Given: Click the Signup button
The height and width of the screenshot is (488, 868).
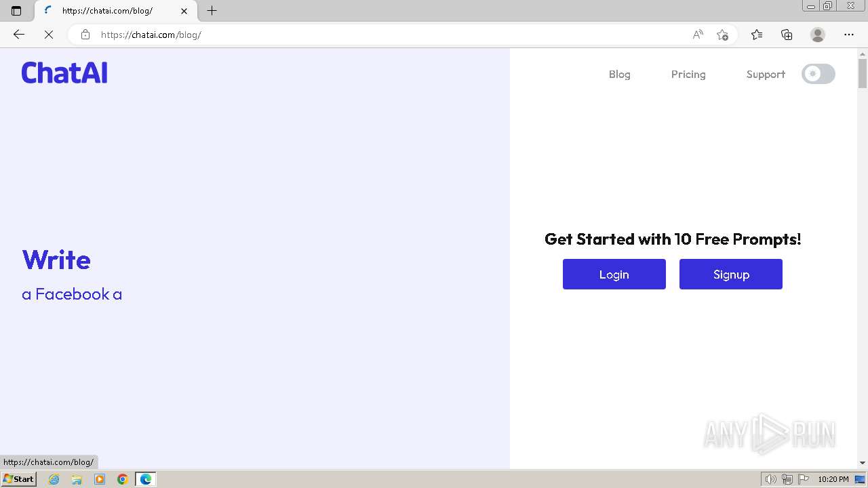Looking at the screenshot, I should point(731,274).
